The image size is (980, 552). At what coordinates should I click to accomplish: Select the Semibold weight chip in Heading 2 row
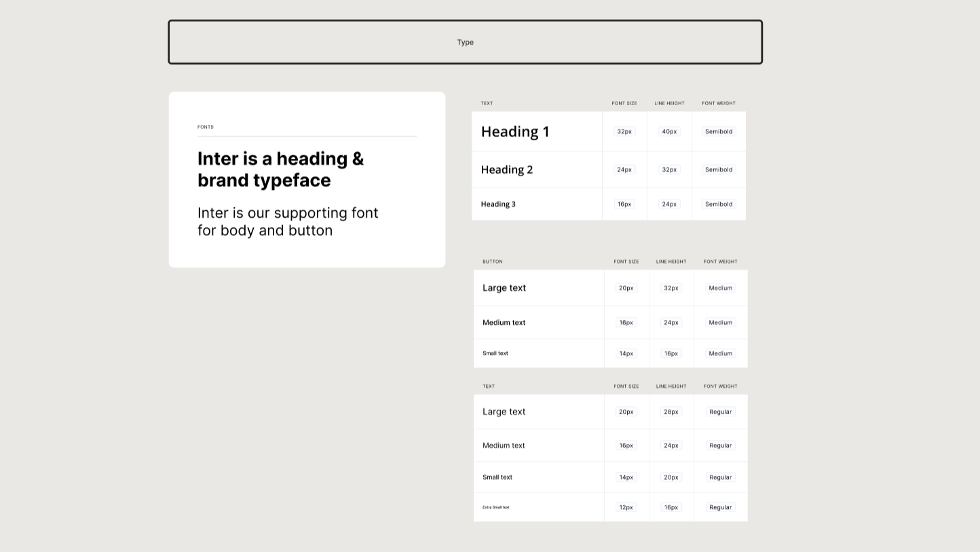pyautogui.click(x=719, y=170)
